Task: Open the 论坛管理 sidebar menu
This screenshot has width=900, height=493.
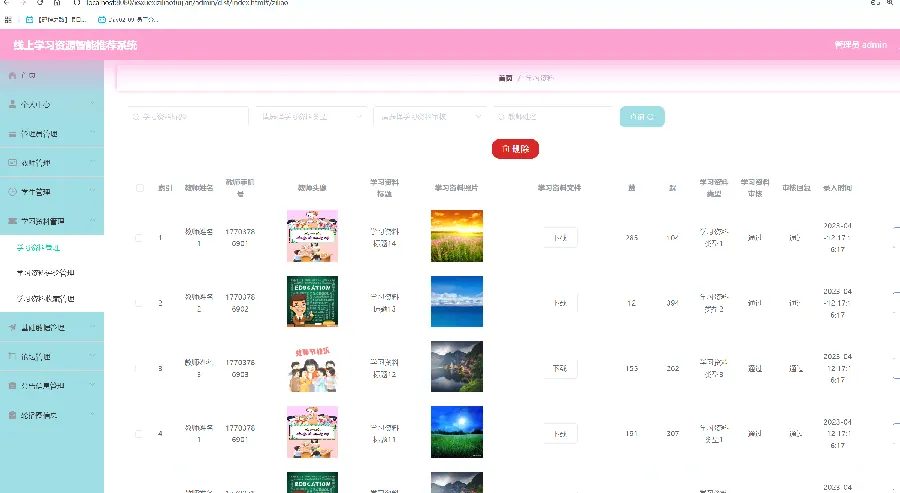Action: click(x=52, y=356)
